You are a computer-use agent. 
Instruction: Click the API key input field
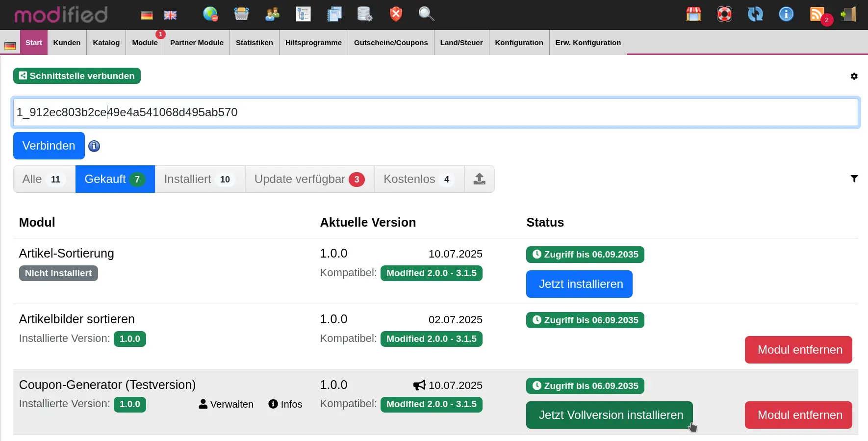coord(435,112)
